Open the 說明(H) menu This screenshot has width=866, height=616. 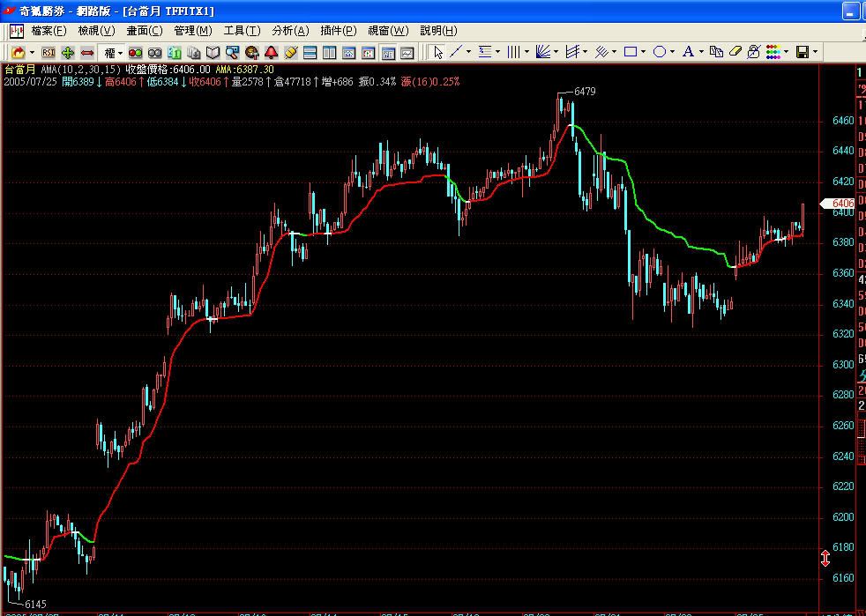[x=438, y=31]
